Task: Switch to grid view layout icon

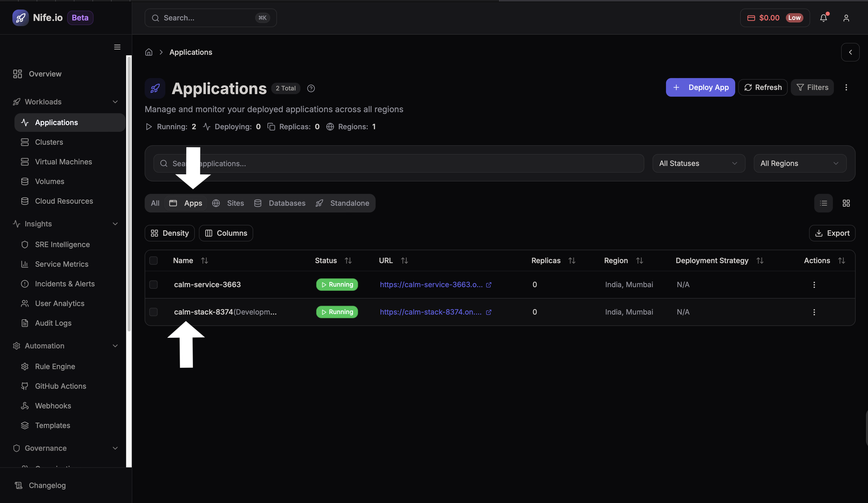Action: tap(847, 203)
